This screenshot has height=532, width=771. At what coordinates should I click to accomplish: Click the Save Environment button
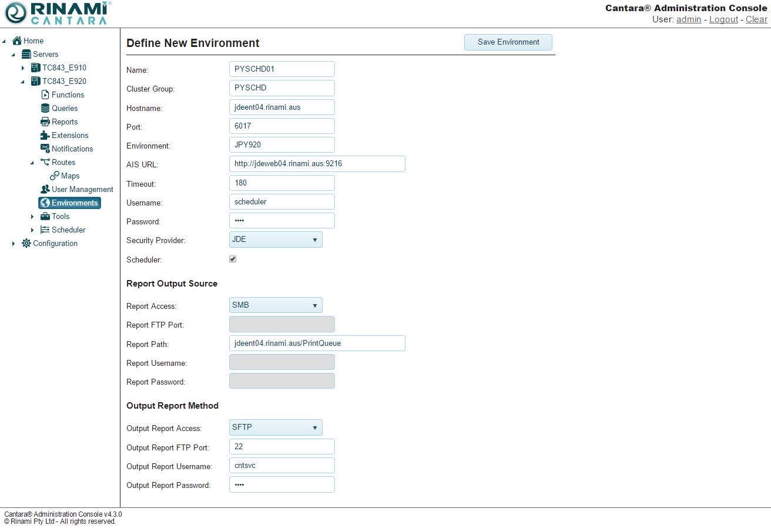(508, 42)
